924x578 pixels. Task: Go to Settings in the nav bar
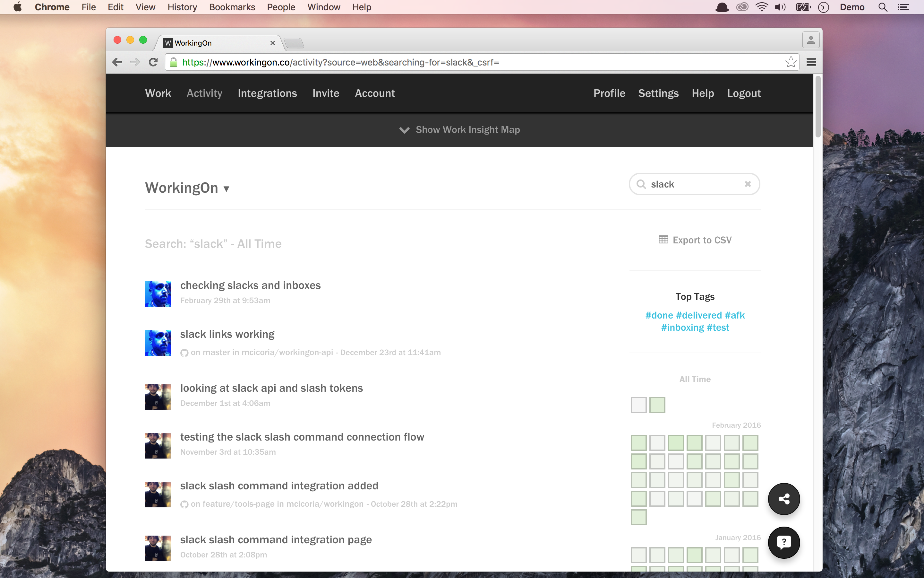(658, 93)
